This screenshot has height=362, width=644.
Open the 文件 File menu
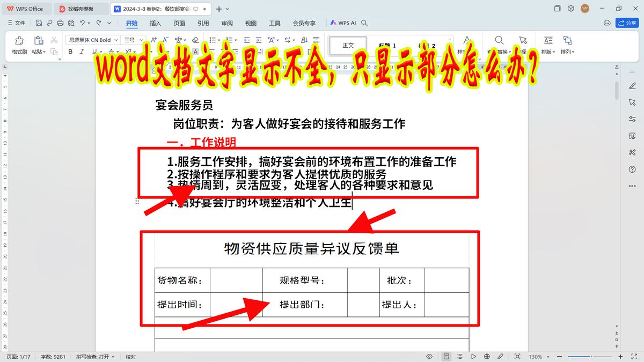coord(16,23)
